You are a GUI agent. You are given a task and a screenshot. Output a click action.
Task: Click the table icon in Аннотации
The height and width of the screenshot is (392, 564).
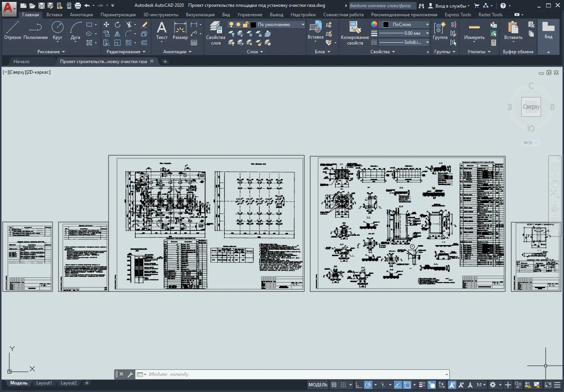(x=194, y=43)
